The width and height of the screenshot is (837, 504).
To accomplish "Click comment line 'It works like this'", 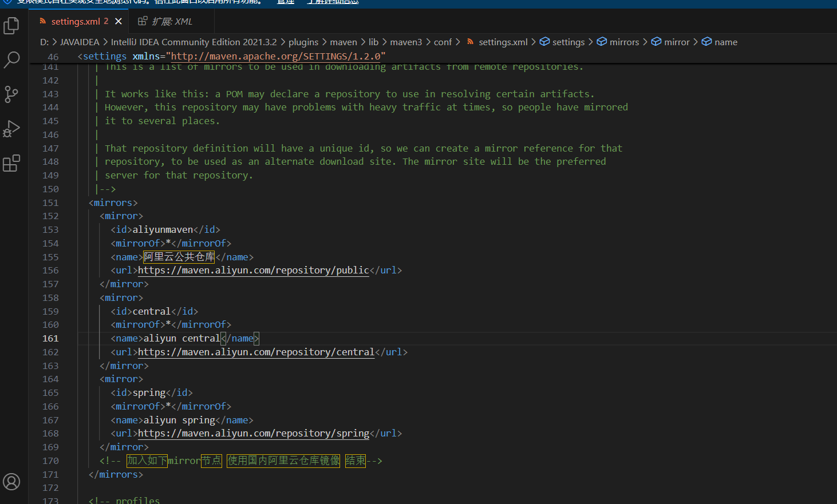I will pos(350,94).
